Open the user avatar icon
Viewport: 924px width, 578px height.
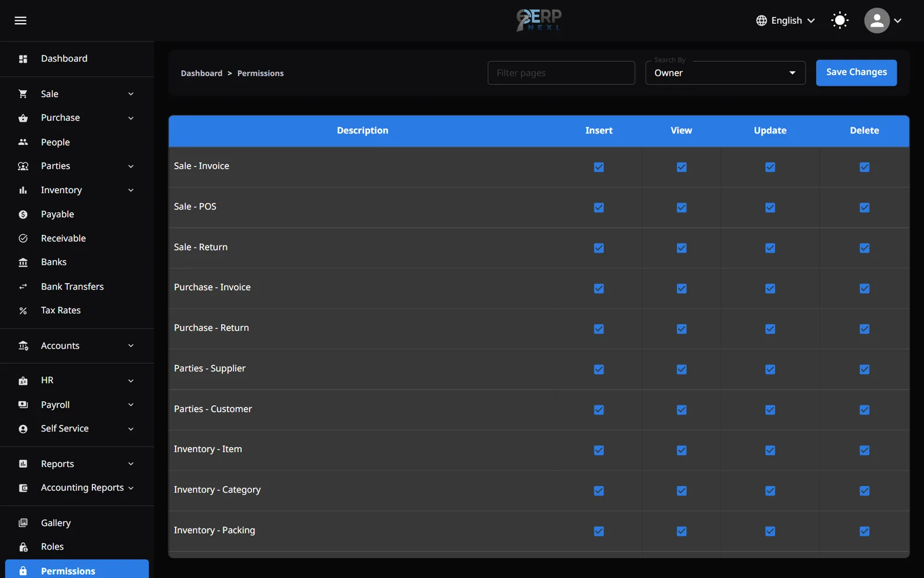coord(877,21)
